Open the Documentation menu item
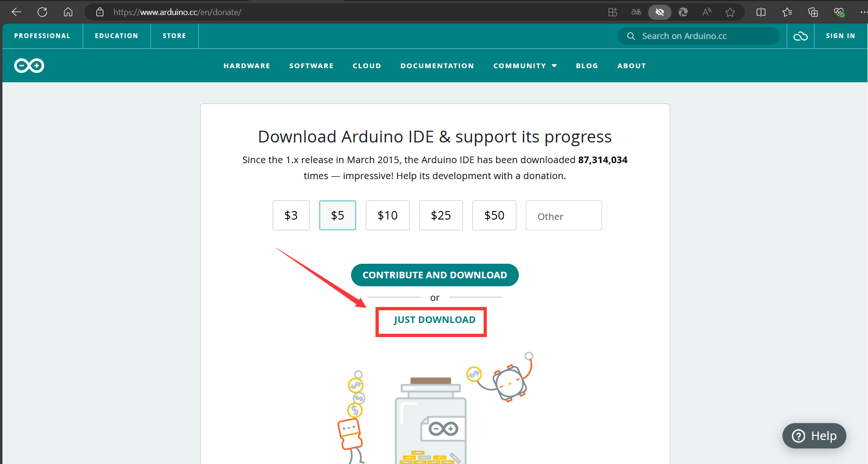 point(437,66)
